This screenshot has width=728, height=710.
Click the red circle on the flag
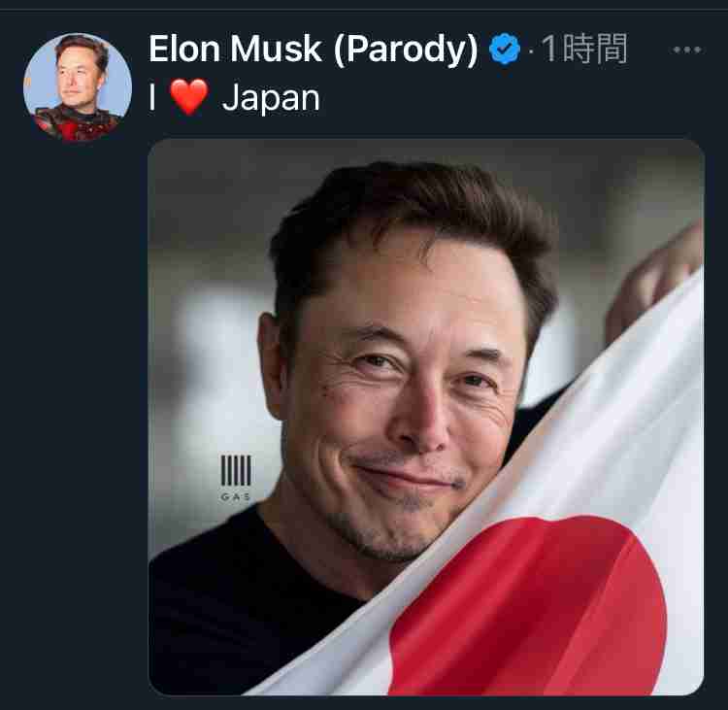(529, 606)
